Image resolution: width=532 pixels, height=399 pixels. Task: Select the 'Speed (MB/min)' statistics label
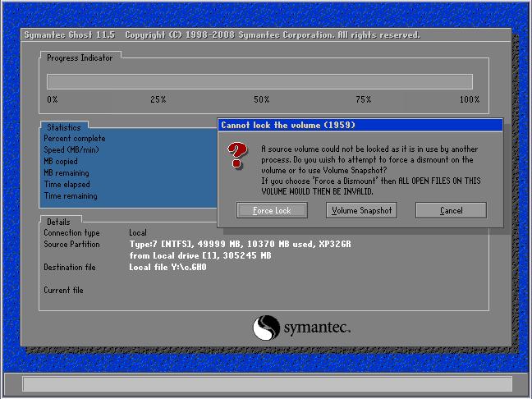click(x=71, y=149)
